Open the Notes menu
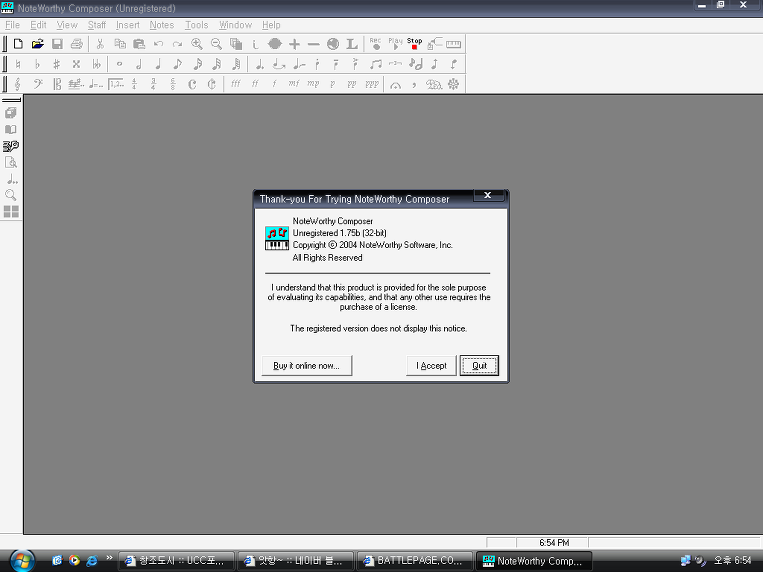Viewport: 763px width, 572px height. point(162,25)
